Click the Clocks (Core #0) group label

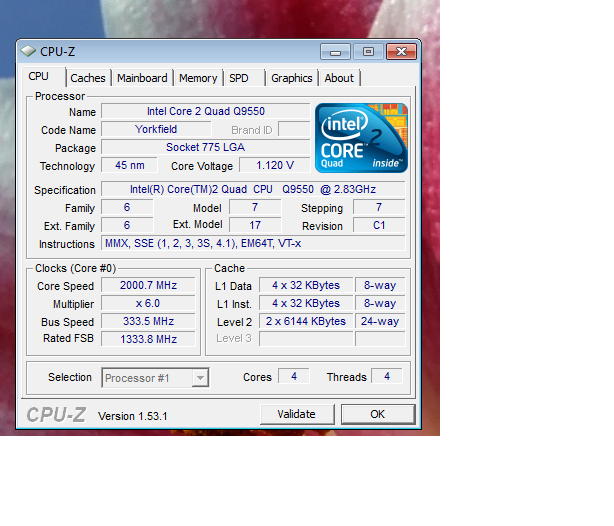coord(76,268)
